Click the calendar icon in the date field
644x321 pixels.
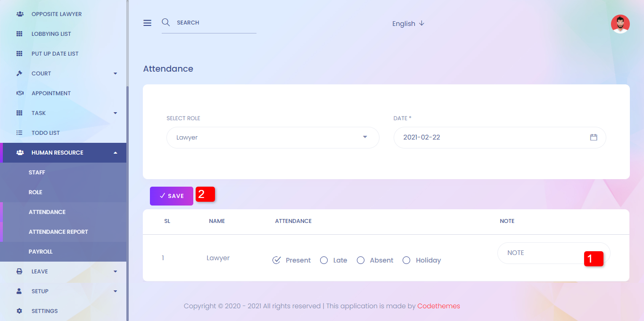coord(594,137)
